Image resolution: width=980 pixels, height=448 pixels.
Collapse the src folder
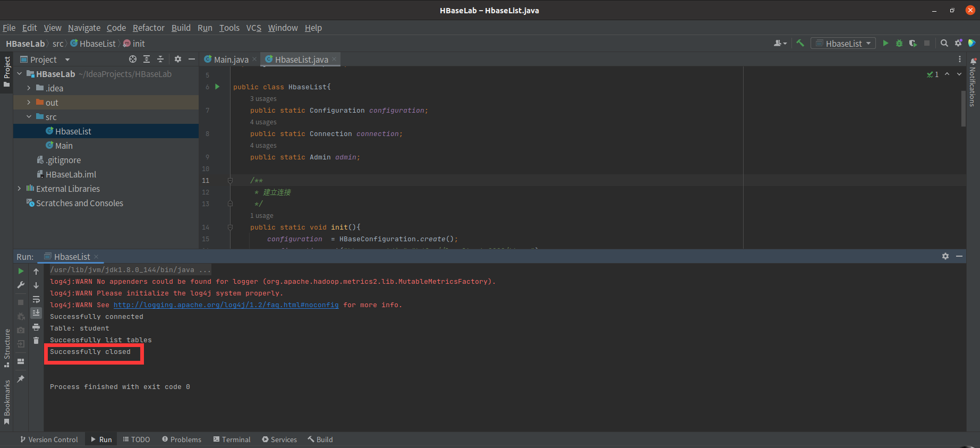[29, 117]
